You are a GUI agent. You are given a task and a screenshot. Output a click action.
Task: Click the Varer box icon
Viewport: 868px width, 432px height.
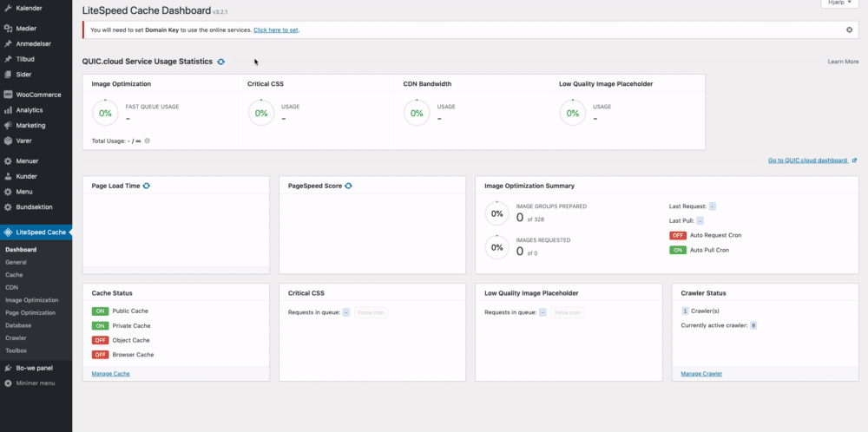(x=8, y=141)
